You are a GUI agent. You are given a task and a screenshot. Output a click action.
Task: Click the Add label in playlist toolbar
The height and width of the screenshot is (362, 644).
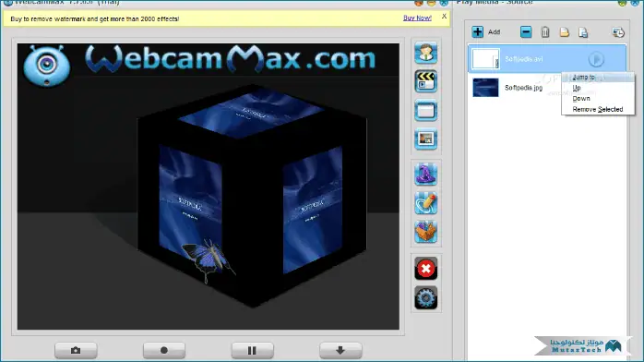pyautogui.click(x=495, y=32)
